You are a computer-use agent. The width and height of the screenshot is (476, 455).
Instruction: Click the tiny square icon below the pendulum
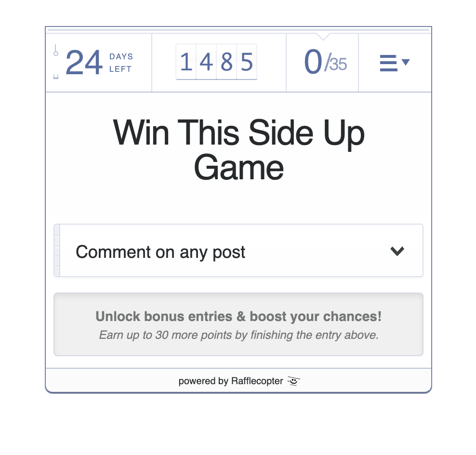(x=56, y=76)
